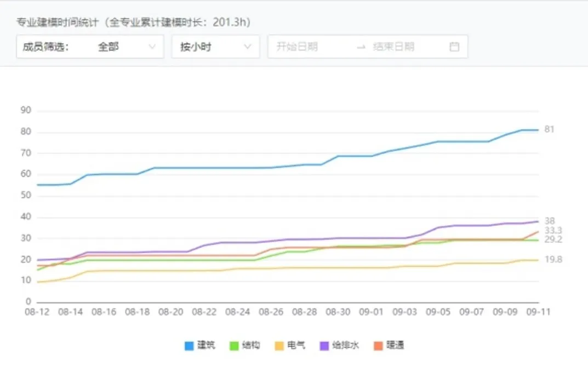Viewport: 588px width, 366px height.
Task: Click the orange 暖通 legend square
Action: [378, 346]
